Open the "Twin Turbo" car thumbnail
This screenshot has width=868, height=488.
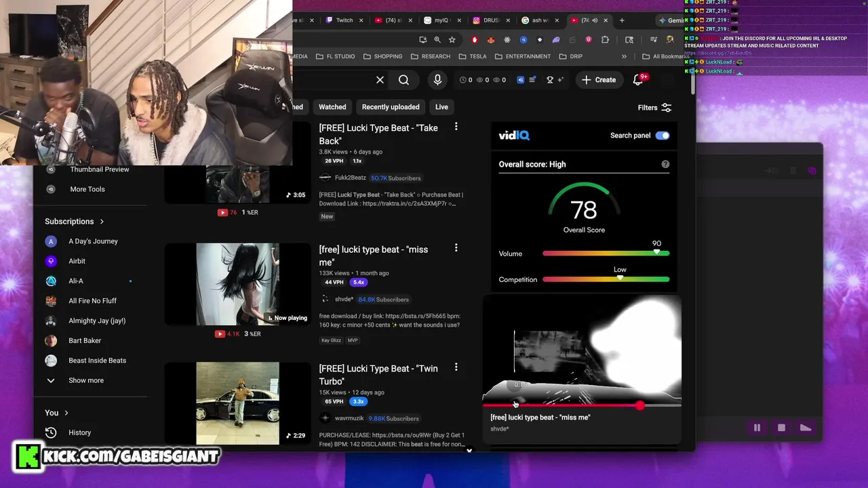pyautogui.click(x=237, y=403)
